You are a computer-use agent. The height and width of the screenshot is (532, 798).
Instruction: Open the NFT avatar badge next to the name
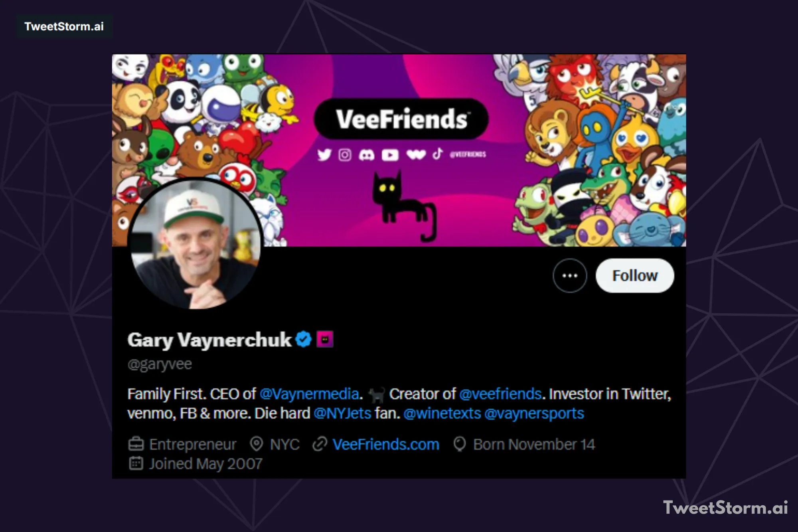point(324,339)
